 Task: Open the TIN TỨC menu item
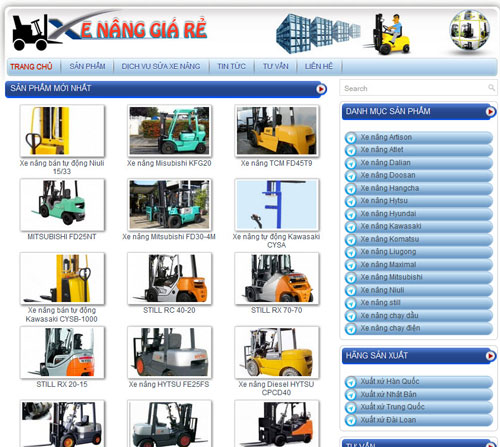[x=231, y=66]
